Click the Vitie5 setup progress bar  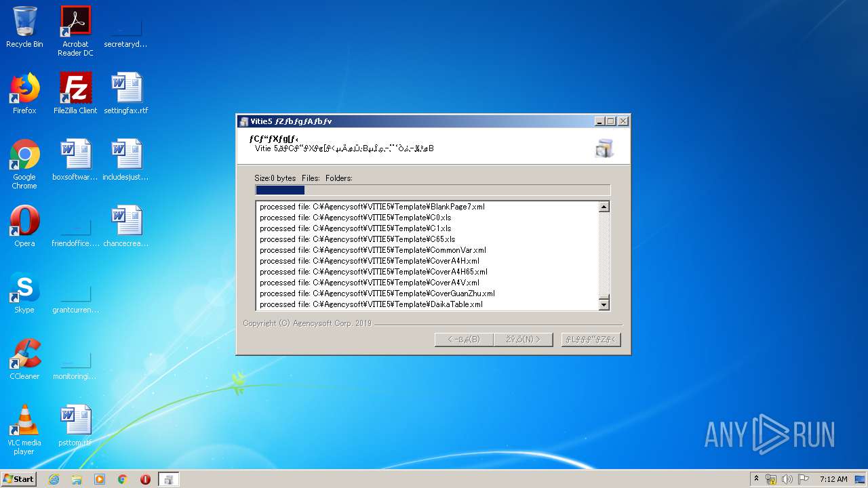[x=433, y=190]
